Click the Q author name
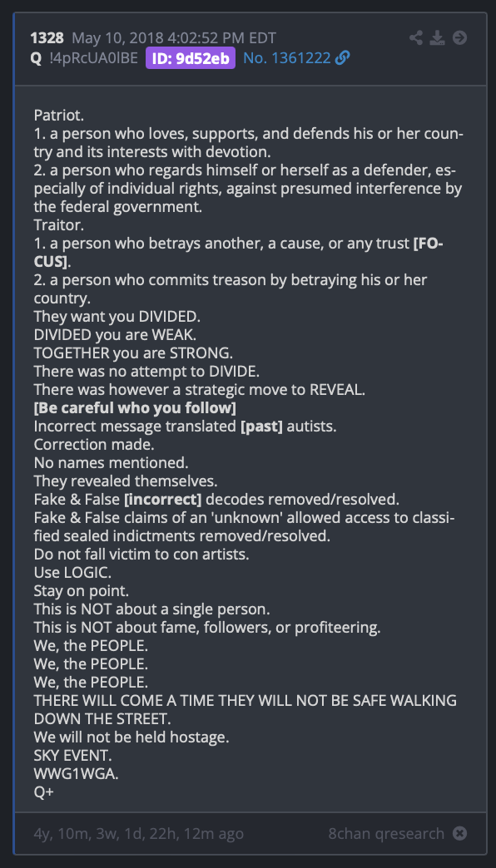The image size is (496, 868). coord(36,58)
